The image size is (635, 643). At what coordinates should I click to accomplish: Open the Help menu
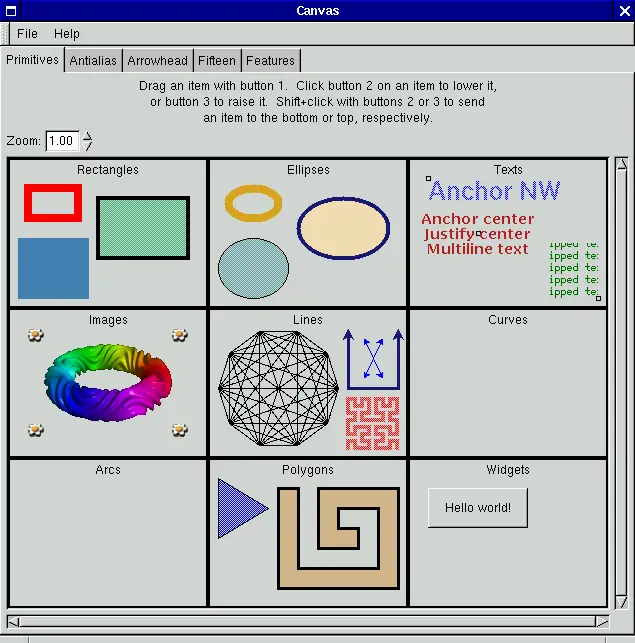[67, 34]
